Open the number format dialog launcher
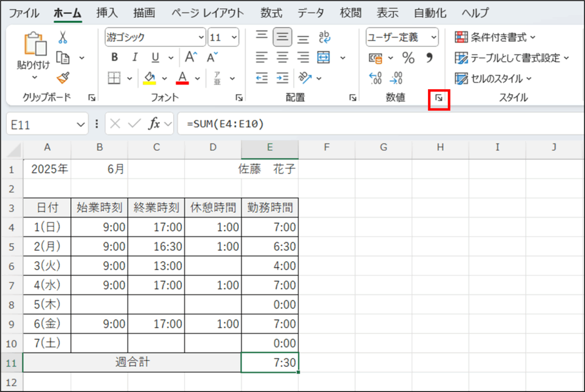 pyautogui.click(x=439, y=98)
